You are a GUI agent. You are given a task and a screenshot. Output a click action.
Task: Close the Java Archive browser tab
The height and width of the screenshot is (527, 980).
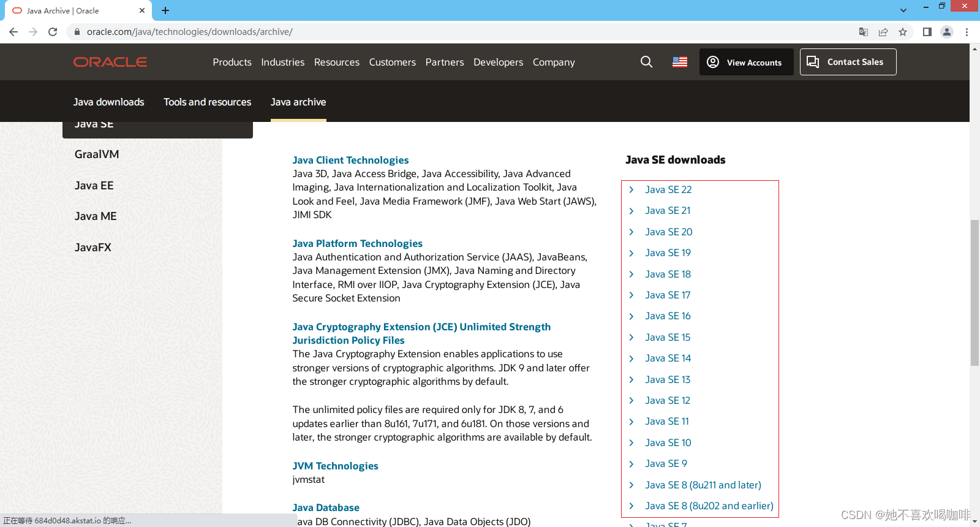(142, 10)
